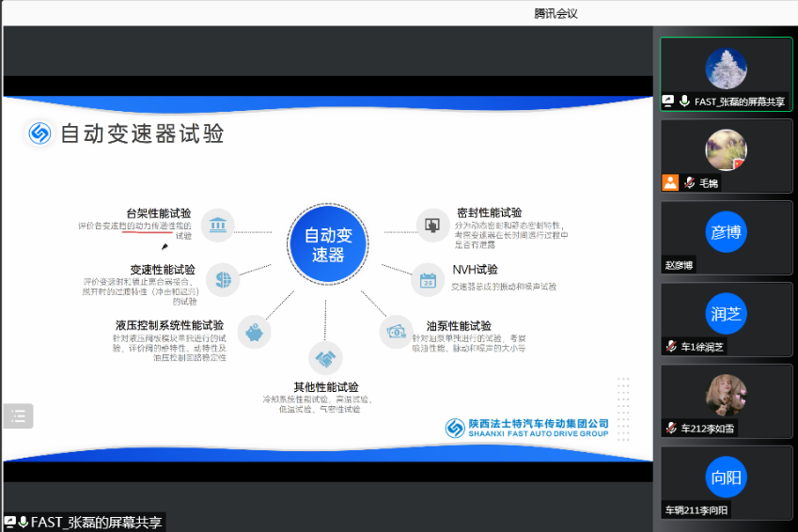This screenshot has height=532, width=798.
Task: Click the 腾讯会议 window title
Action: coord(555,12)
